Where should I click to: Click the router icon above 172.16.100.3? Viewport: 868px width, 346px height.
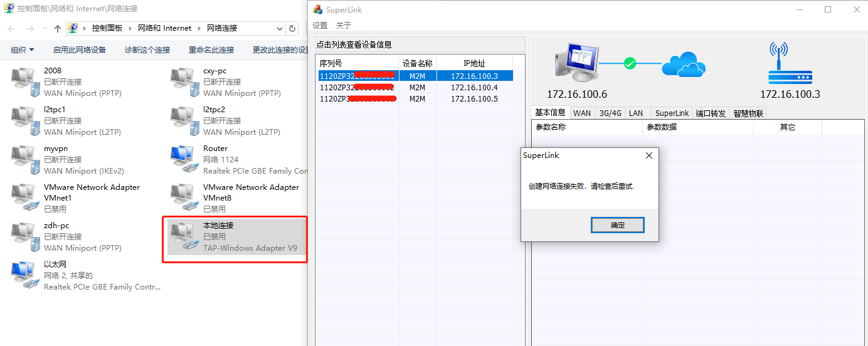790,63
